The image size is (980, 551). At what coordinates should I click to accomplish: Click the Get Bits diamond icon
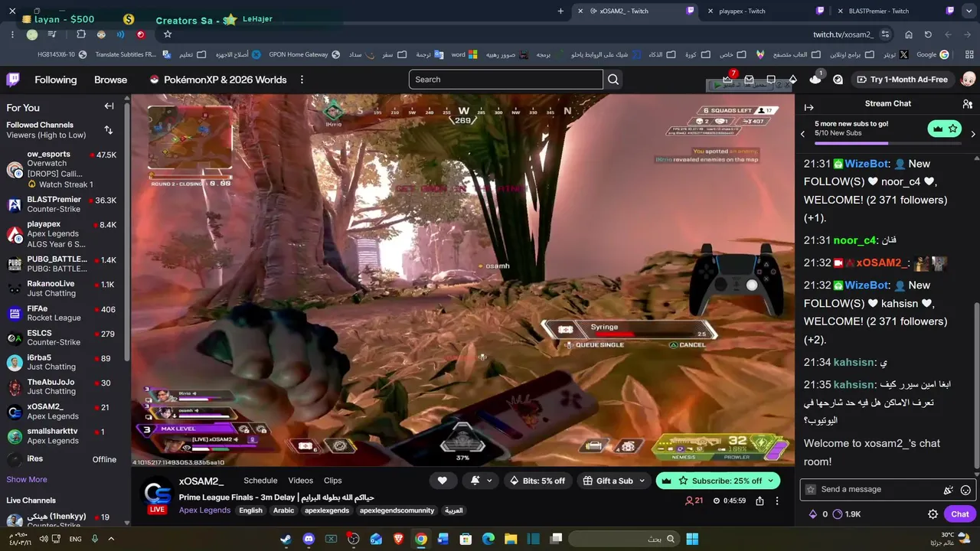pyautogui.click(x=793, y=80)
